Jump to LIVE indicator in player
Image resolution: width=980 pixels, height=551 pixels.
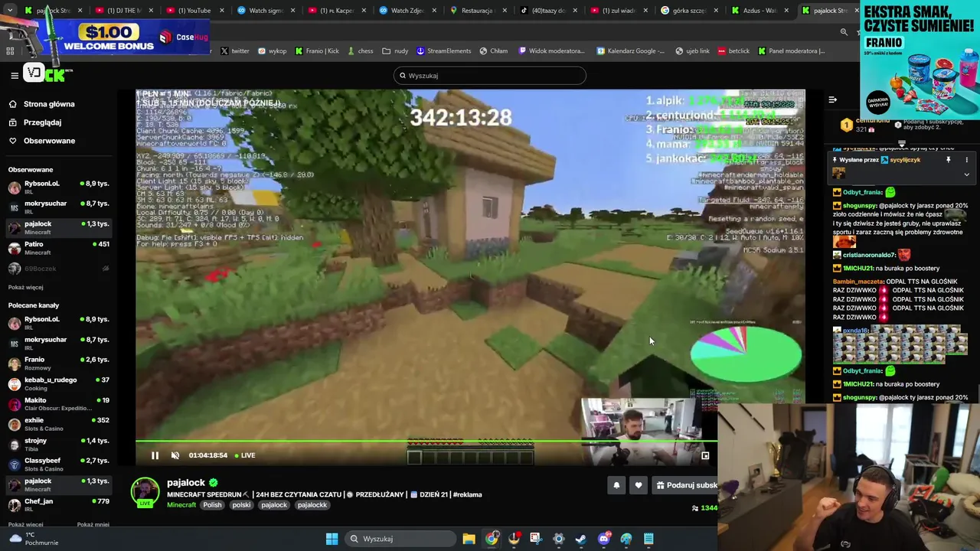tap(245, 455)
